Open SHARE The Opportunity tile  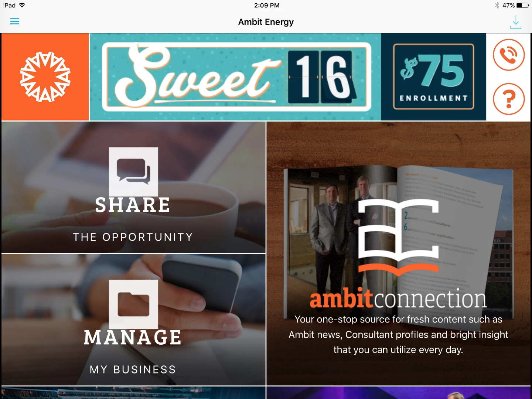click(x=133, y=187)
